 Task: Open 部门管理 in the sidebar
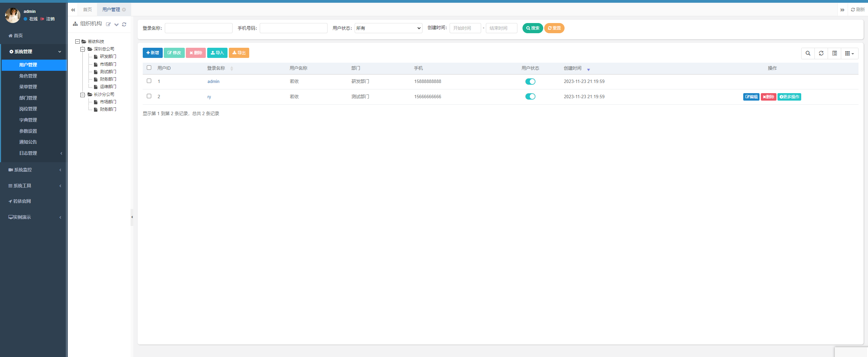[x=28, y=98]
